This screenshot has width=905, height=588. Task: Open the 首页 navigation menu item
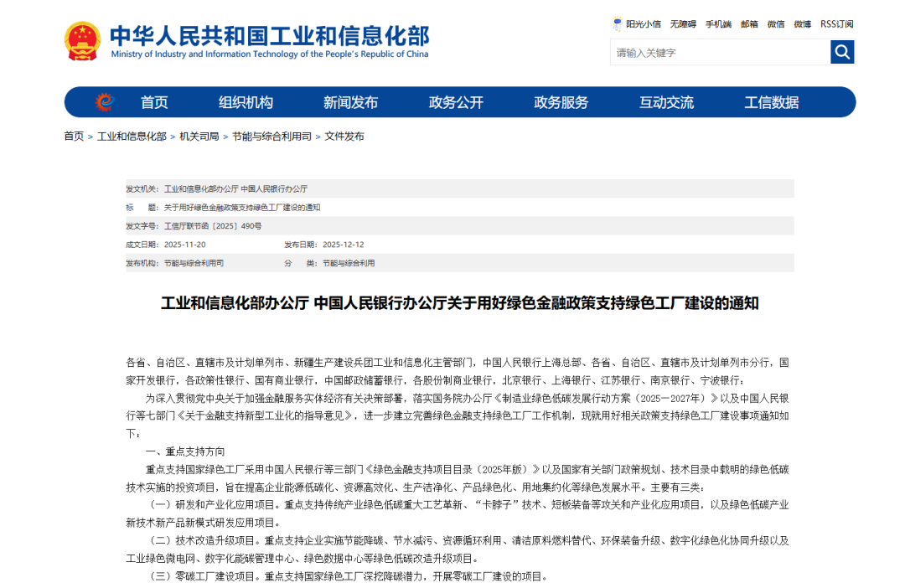(154, 102)
